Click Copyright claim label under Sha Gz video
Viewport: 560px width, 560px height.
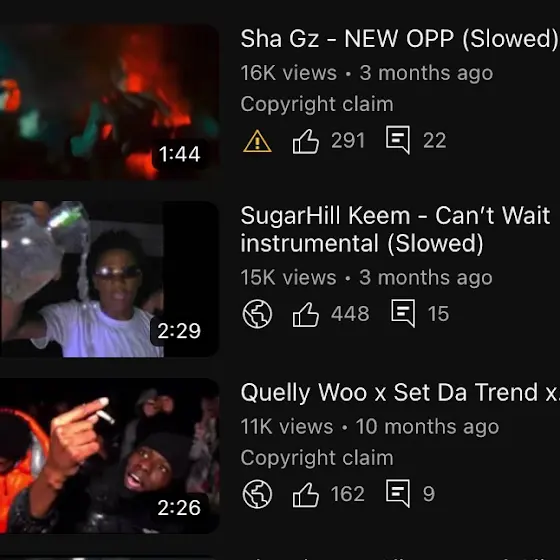pos(317,104)
